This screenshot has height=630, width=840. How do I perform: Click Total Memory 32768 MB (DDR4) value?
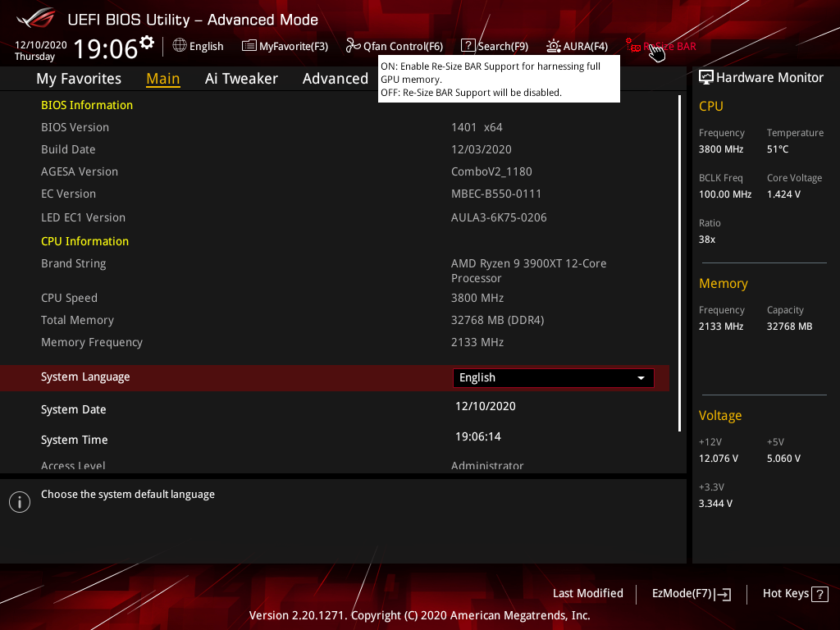click(497, 321)
